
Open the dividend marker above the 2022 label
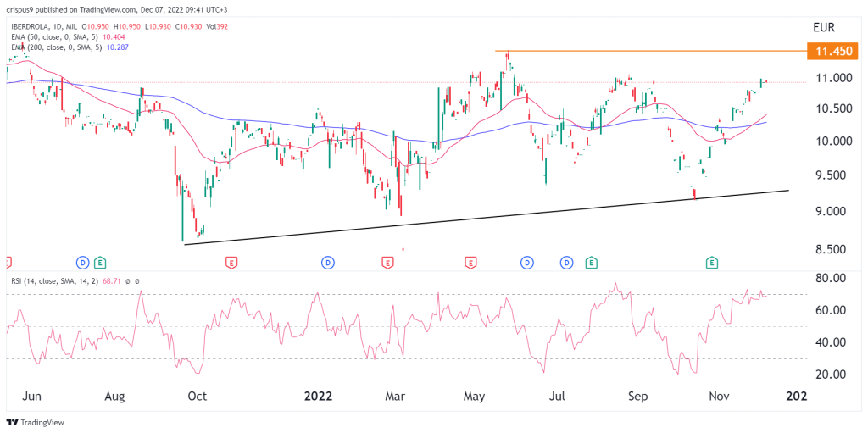pos(328,261)
